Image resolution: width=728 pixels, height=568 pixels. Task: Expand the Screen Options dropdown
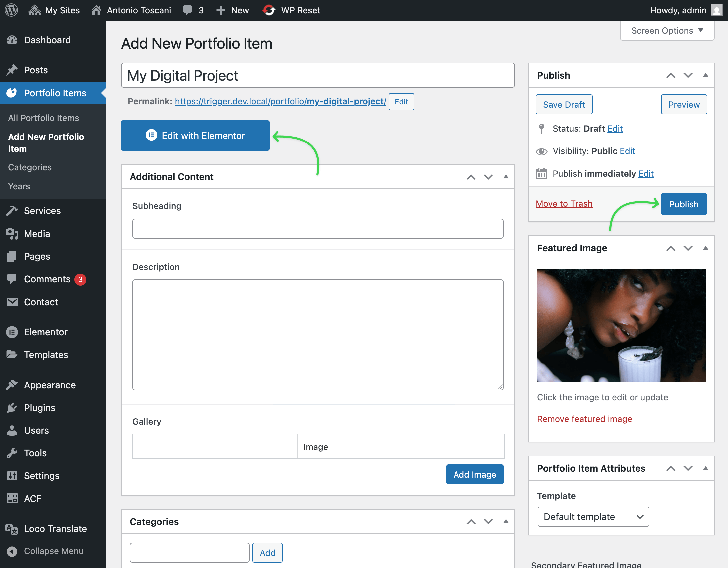tap(667, 31)
